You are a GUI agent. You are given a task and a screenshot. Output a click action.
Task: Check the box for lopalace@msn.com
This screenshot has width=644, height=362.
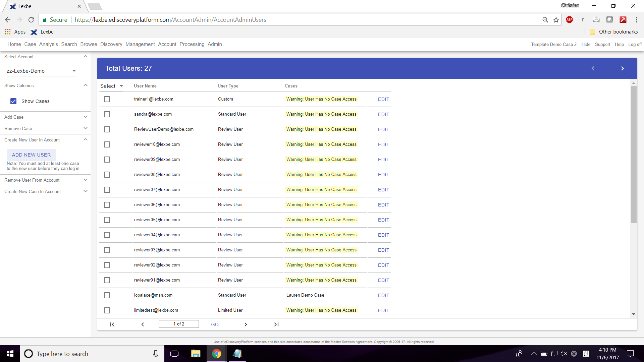coord(107,295)
